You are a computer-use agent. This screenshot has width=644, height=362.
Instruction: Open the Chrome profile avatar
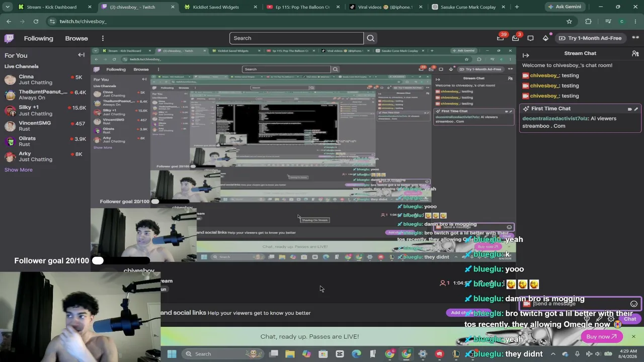(622, 22)
